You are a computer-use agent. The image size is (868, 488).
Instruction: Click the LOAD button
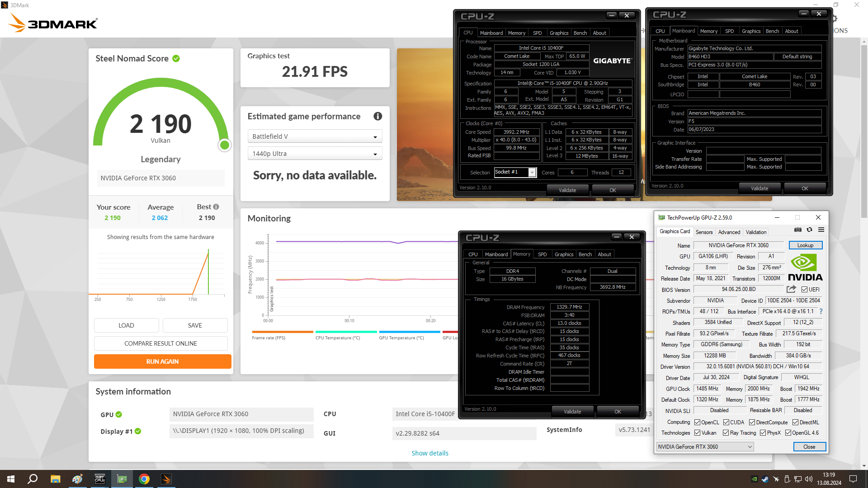[126, 325]
